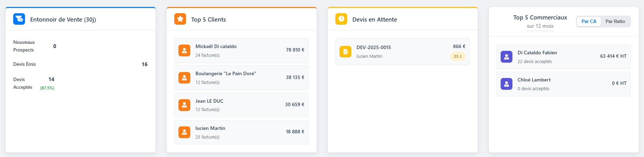The width and height of the screenshot is (644, 157).
Task: Click Jean LE DUC's orange user icon
Action: (x=184, y=105)
